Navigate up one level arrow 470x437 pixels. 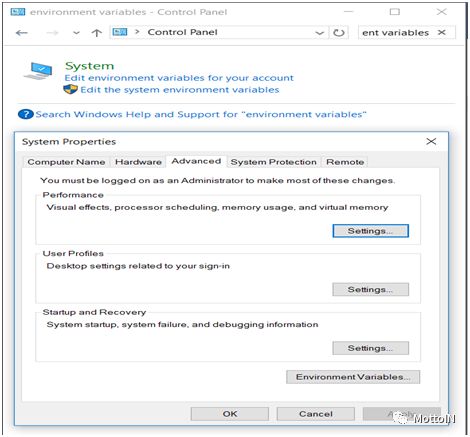coord(97,33)
